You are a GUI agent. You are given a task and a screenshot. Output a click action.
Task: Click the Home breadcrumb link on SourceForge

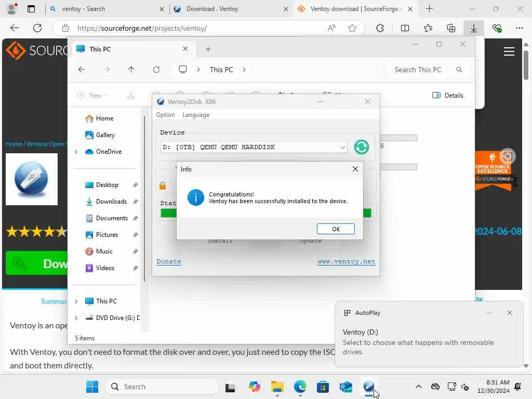click(14, 144)
